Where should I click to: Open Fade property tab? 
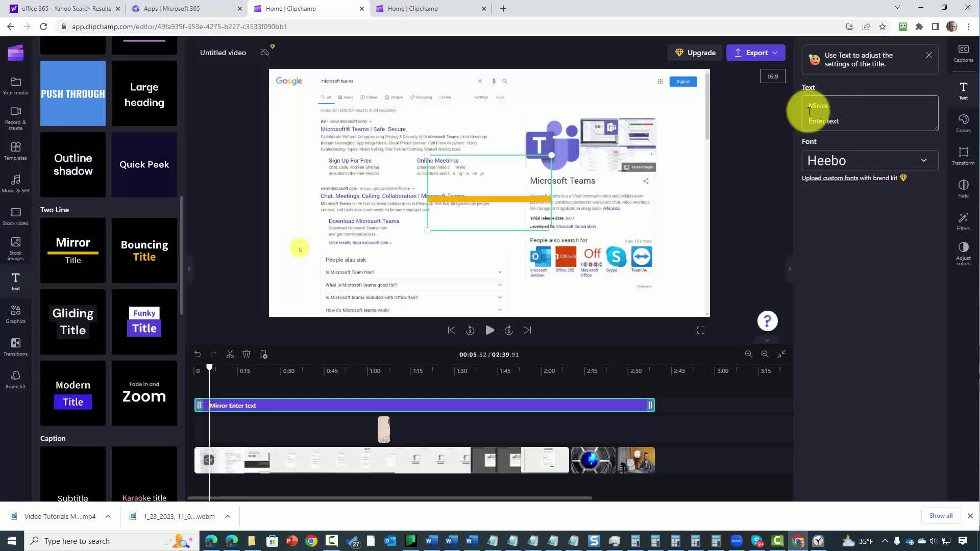coord(963,189)
